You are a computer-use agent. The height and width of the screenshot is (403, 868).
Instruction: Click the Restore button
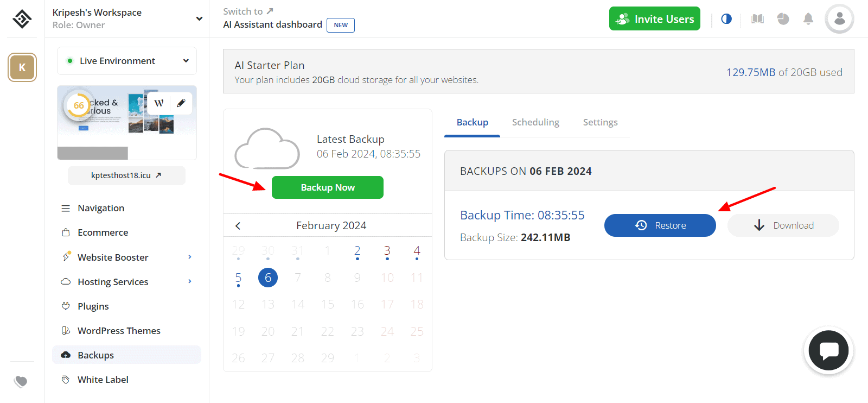click(660, 225)
